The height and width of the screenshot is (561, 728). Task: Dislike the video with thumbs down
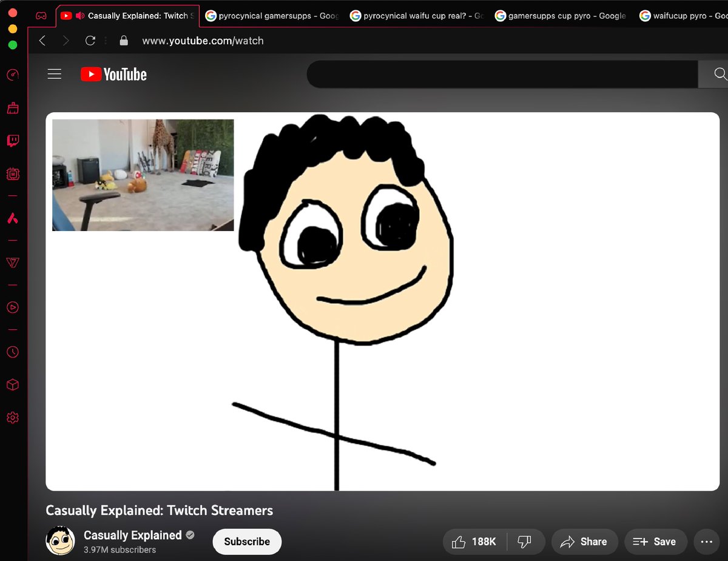pyautogui.click(x=525, y=542)
